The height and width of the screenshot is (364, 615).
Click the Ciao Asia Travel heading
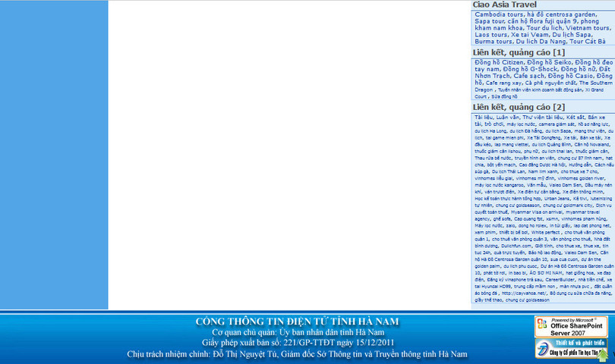point(504,5)
